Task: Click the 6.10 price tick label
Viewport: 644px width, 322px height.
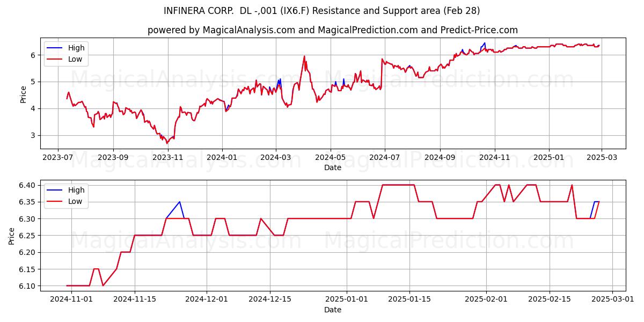Action: [28, 286]
